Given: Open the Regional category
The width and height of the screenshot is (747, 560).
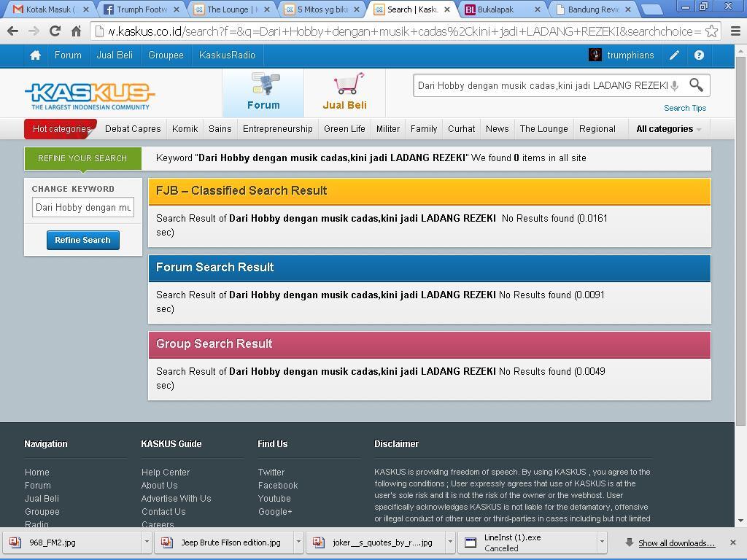Looking at the screenshot, I should 597,129.
